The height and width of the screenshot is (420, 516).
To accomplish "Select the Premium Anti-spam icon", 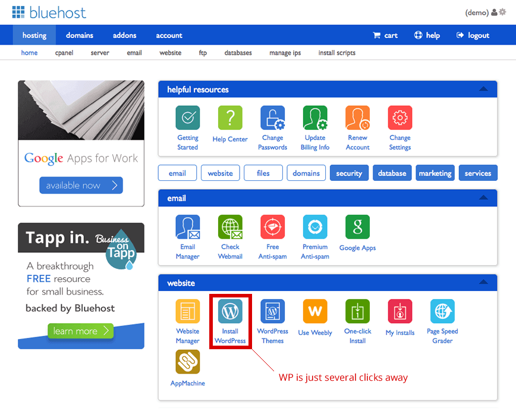I will 315,227.
